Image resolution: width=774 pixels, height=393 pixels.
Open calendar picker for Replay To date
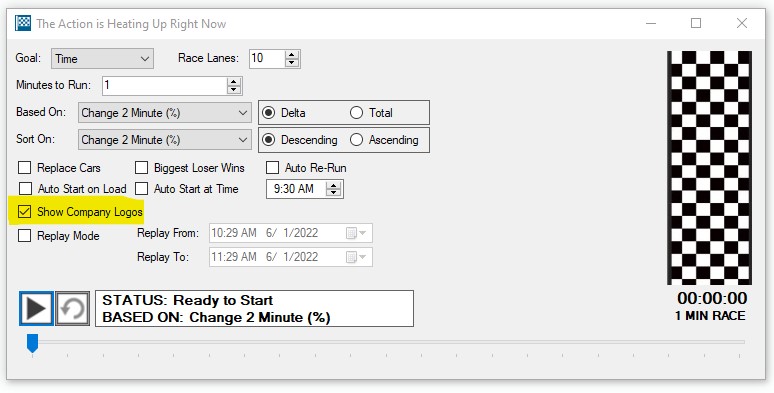[x=356, y=257]
